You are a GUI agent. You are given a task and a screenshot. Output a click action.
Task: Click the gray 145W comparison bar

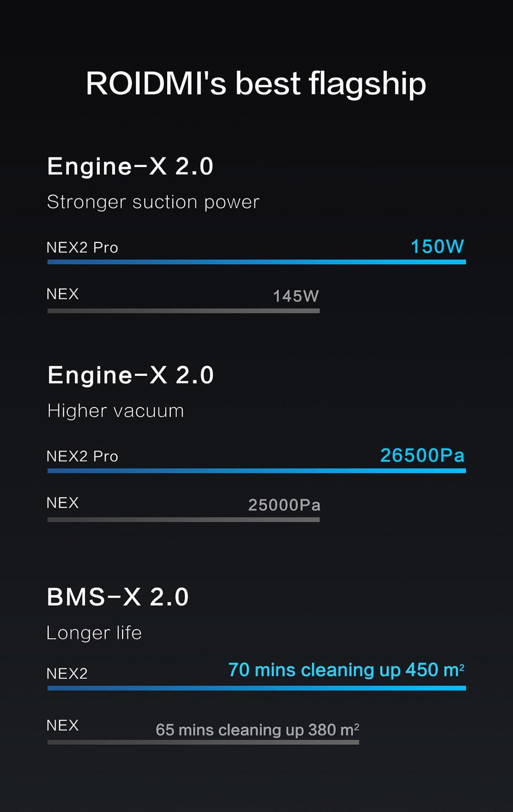pos(183,311)
